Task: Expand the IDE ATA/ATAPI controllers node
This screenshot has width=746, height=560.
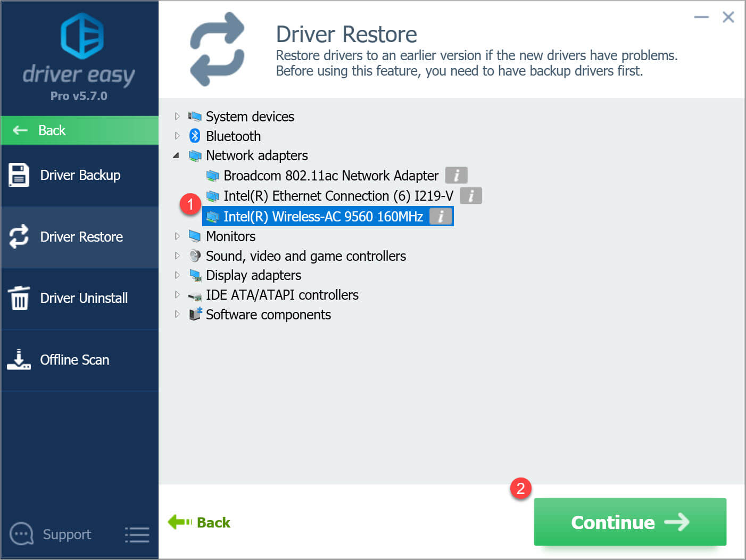Action: coord(177,294)
